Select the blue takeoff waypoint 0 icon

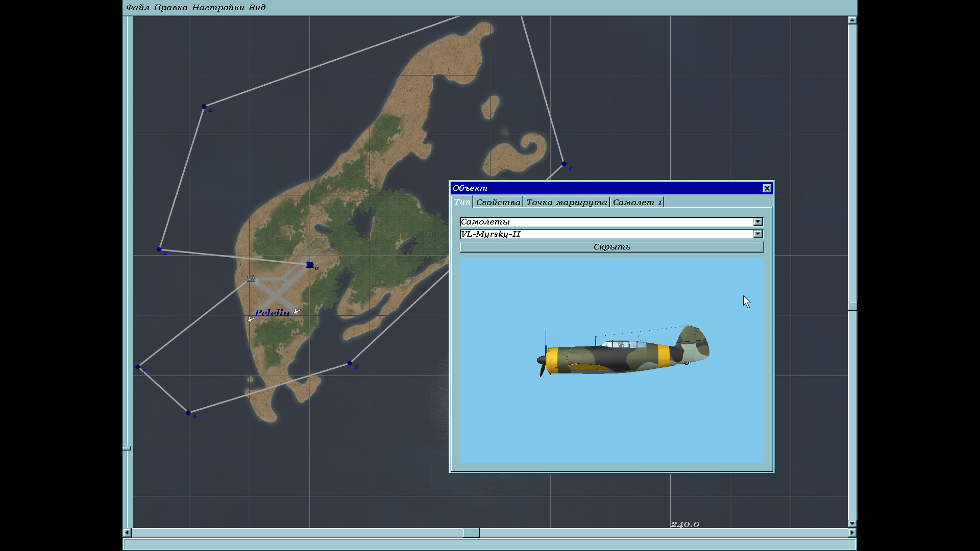tap(310, 265)
